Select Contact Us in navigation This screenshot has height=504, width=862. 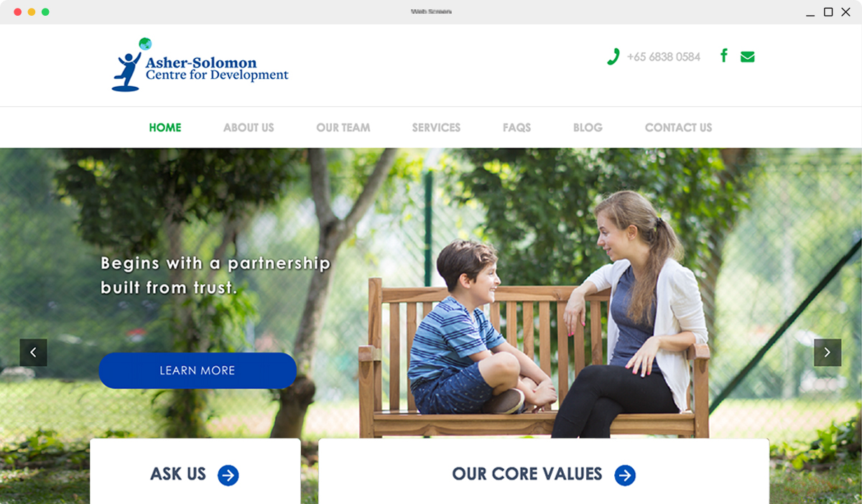pos(678,128)
